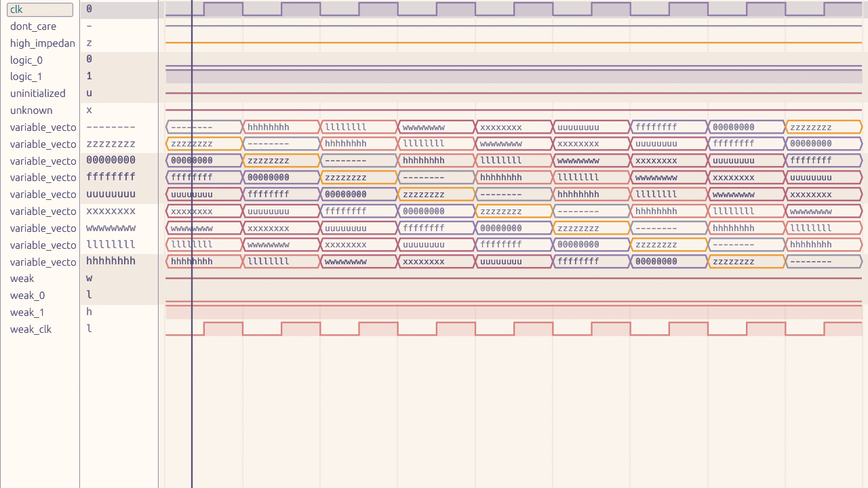Select the logic_1 signal name
Image resolution: width=868 pixels, height=488 pixels.
click(26, 77)
